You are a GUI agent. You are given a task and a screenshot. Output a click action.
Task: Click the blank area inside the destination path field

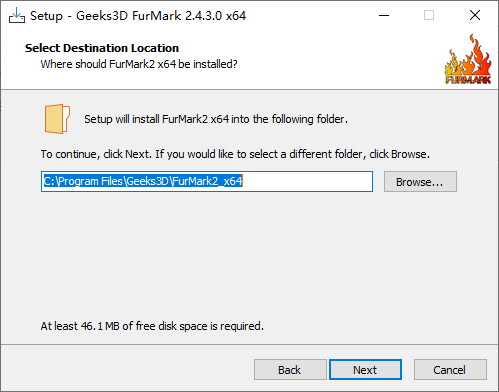point(307,182)
